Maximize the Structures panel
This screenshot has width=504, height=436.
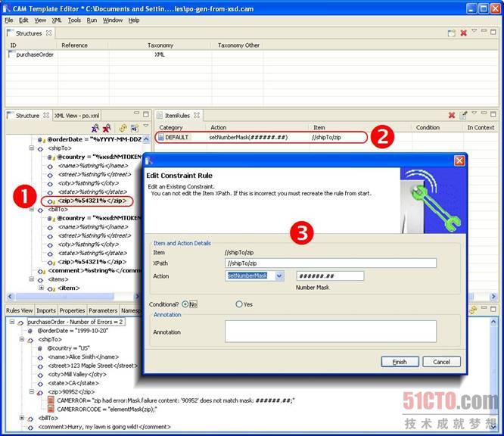pyautogui.click(x=493, y=32)
